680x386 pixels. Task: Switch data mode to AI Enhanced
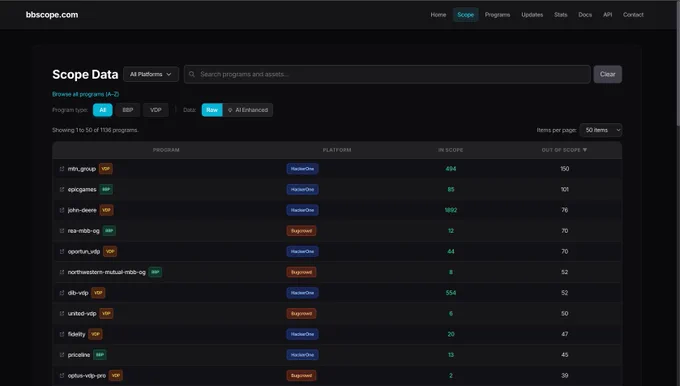click(x=248, y=110)
